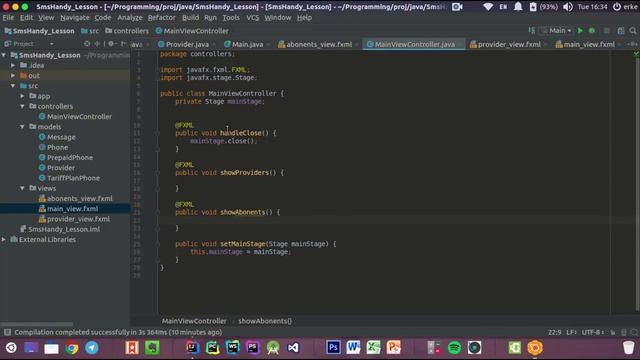Click showAbonents() in the editor breadcrumb

pyautogui.click(x=265, y=321)
